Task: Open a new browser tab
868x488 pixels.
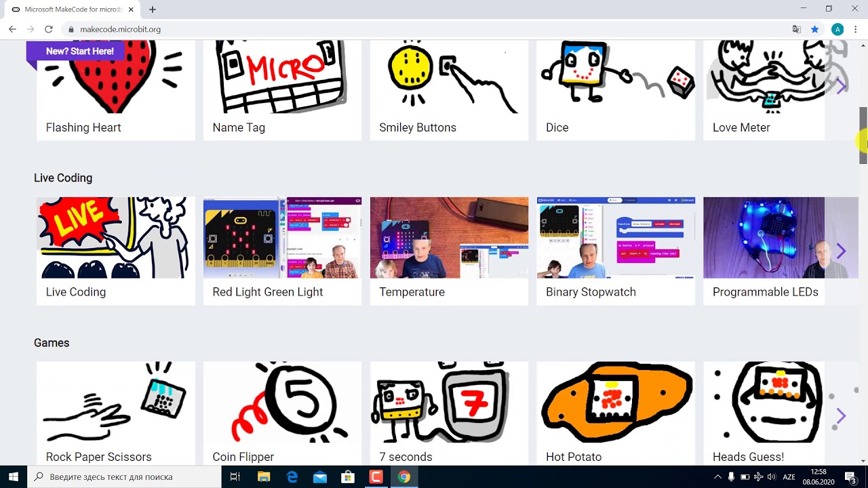Action: point(153,9)
